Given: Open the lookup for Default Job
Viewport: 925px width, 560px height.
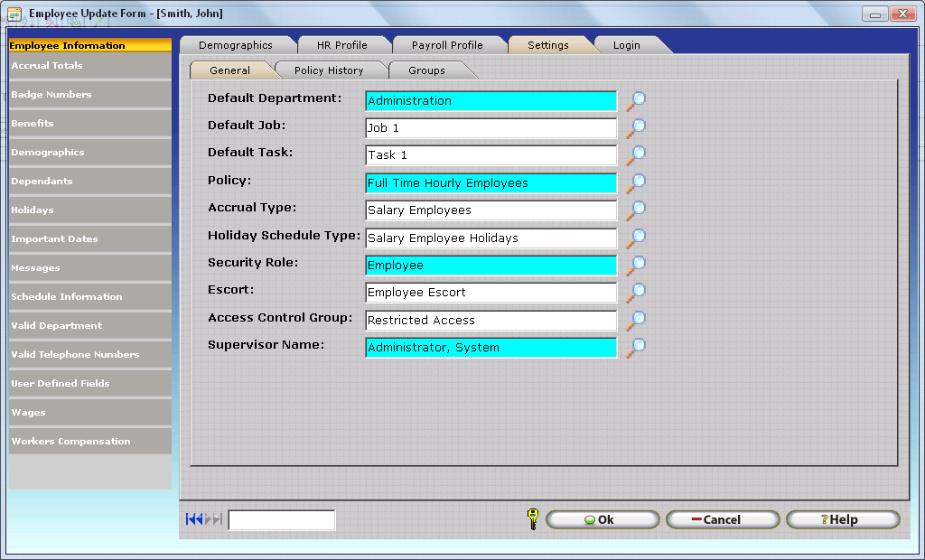Looking at the screenshot, I should click(x=636, y=128).
